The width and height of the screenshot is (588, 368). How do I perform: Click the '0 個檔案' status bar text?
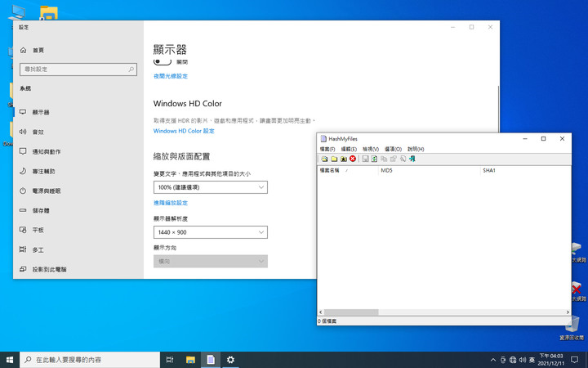(x=327, y=321)
